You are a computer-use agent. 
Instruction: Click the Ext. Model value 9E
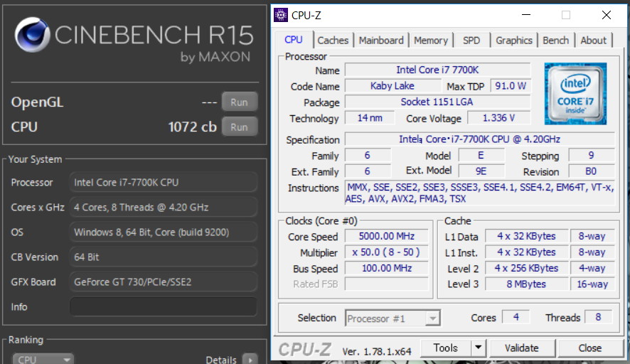click(x=481, y=171)
